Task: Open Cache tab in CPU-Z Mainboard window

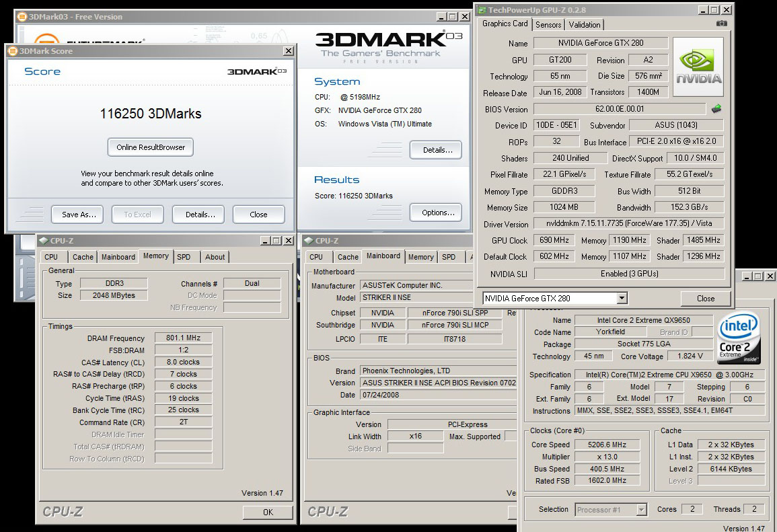Action: (x=348, y=257)
